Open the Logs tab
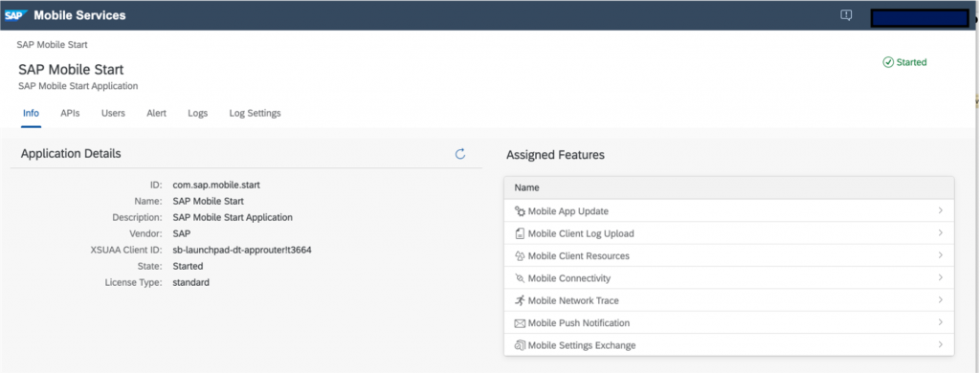980x373 pixels. coord(197,113)
